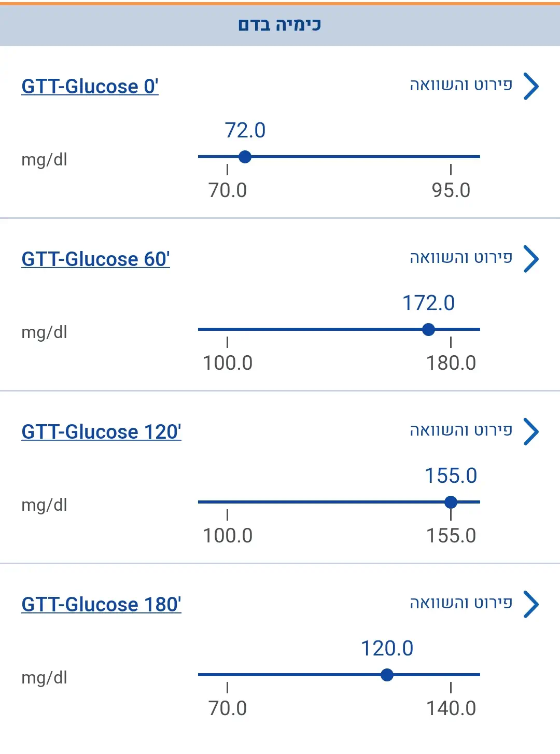
Task: Open the GTT-Glucose 60' result link
Action: click(95, 259)
